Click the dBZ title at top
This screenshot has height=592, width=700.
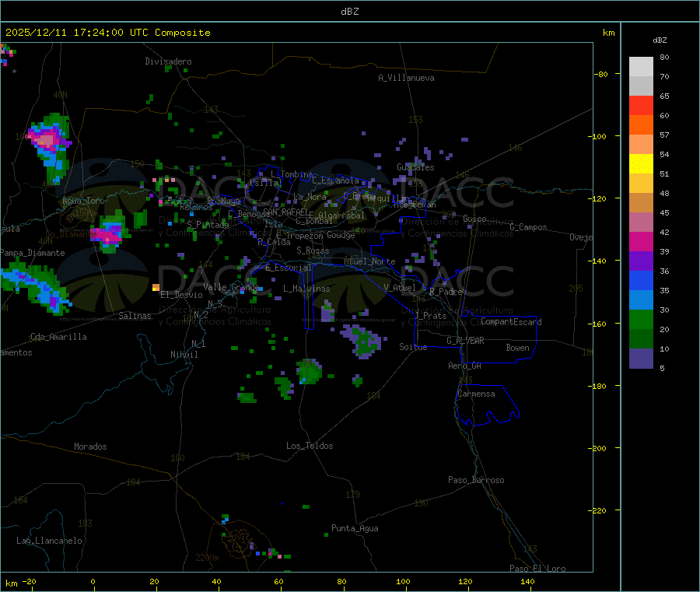349,12
